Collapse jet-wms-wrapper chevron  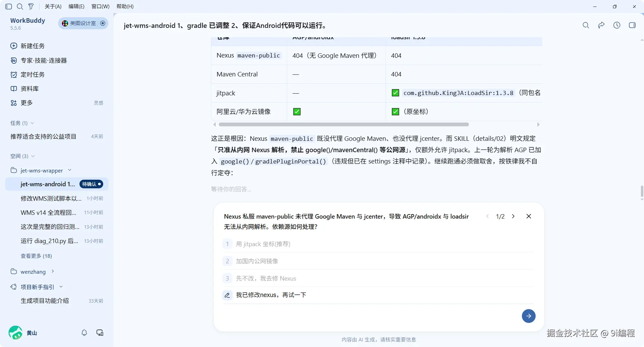pos(70,170)
